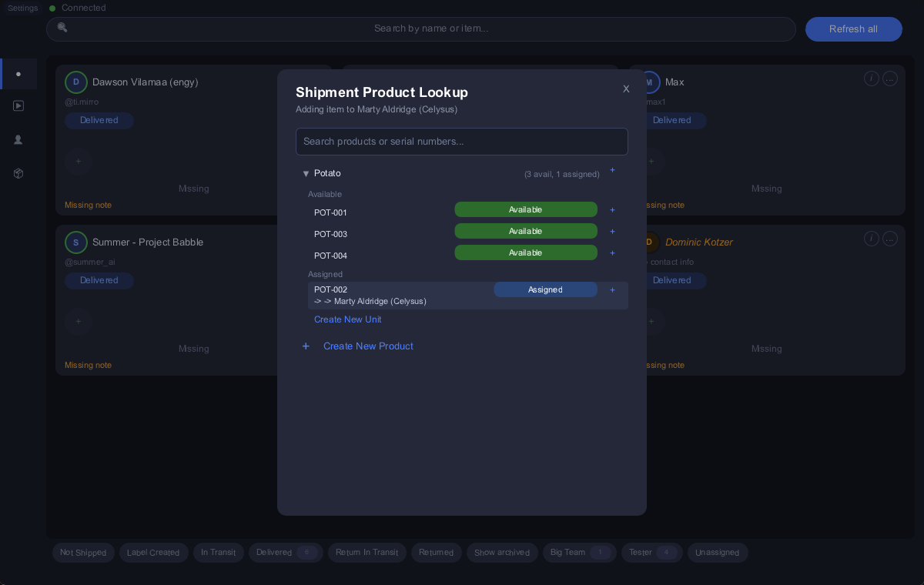Collapse the Potato product group

306,174
